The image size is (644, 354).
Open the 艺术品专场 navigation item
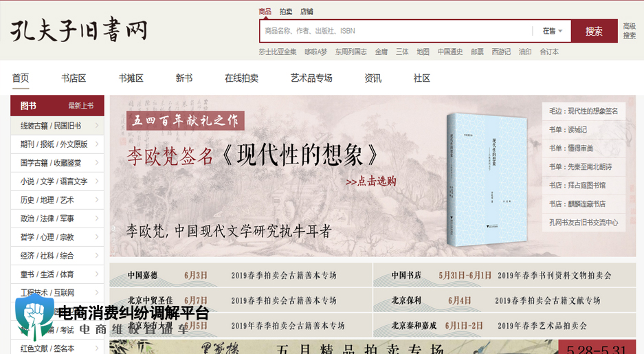pos(311,78)
